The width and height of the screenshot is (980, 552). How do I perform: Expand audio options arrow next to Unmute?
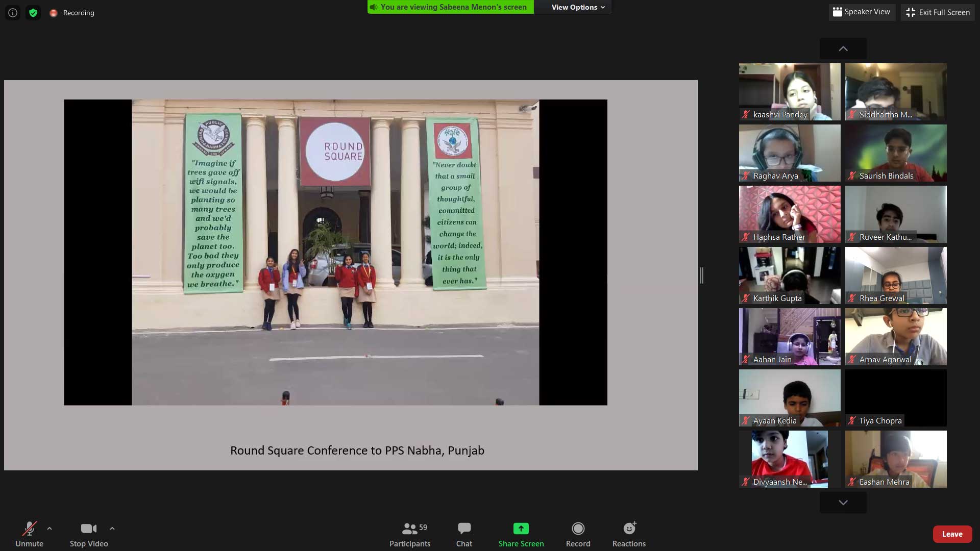[x=50, y=529]
